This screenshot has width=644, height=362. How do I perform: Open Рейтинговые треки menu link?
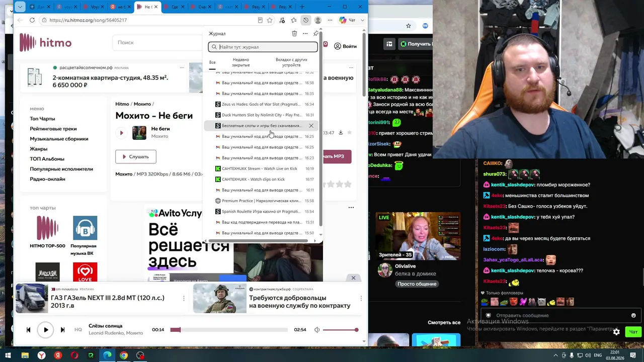coord(53,129)
